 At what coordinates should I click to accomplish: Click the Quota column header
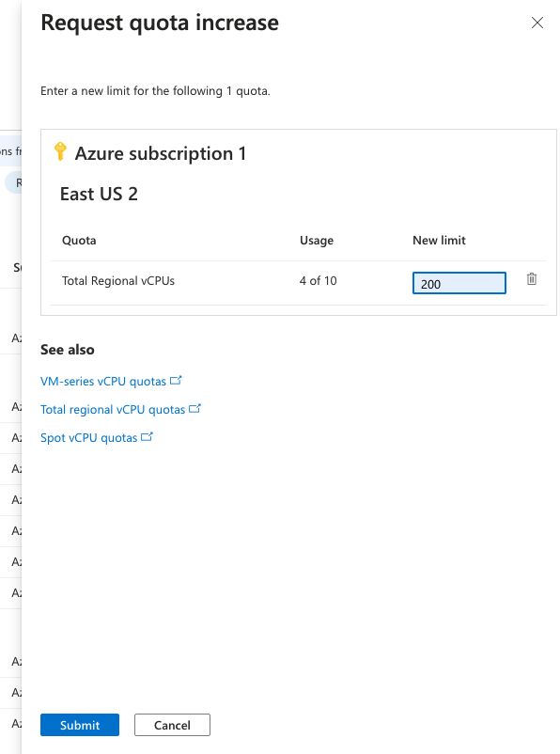(79, 240)
